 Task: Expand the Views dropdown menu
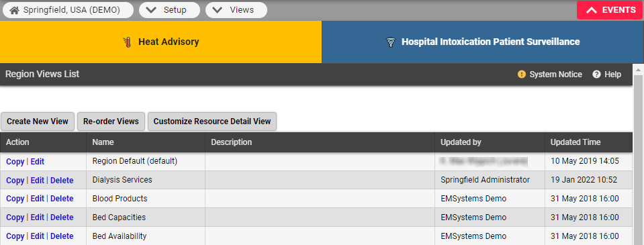(236, 10)
